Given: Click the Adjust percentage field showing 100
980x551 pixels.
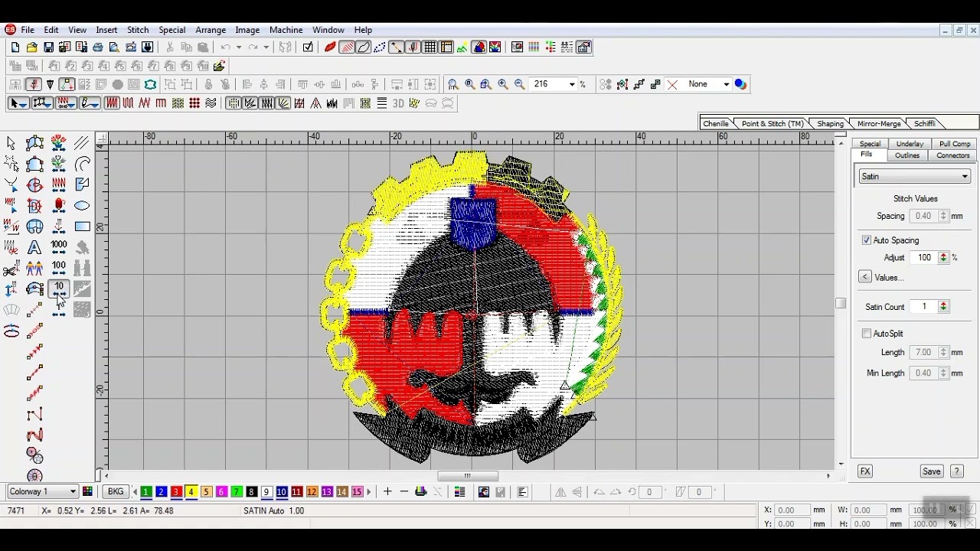Looking at the screenshot, I should 924,258.
